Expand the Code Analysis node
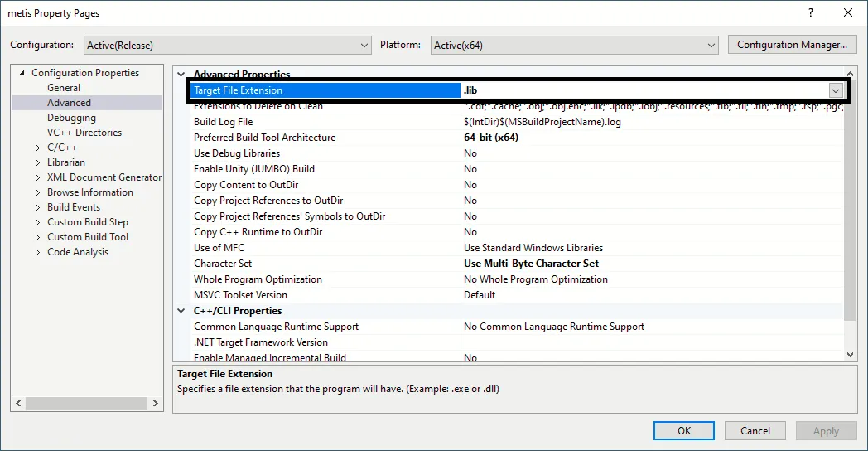The image size is (868, 451). coord(37,252)
